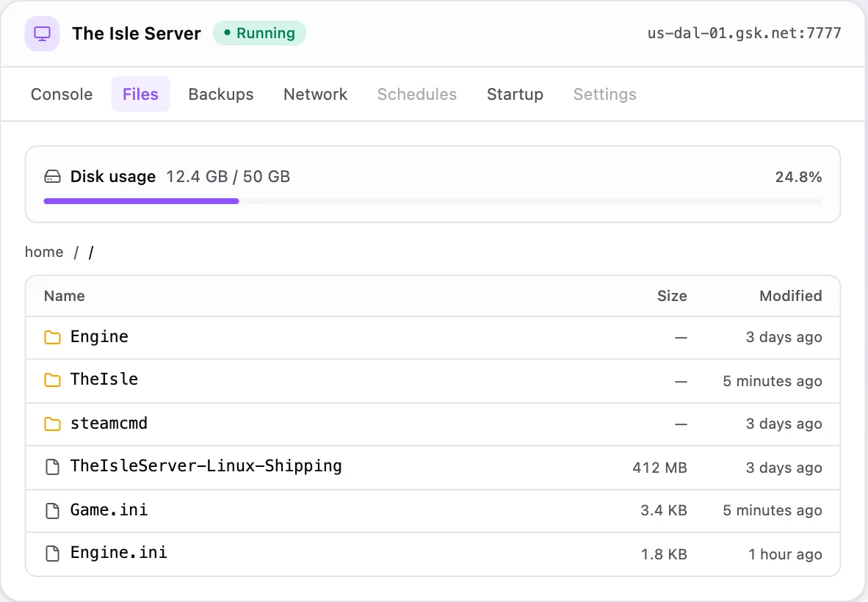The width and height of the screenshot is (868, 602).
Task: Click the Engine.ini file icon
Action: (53, 554)
